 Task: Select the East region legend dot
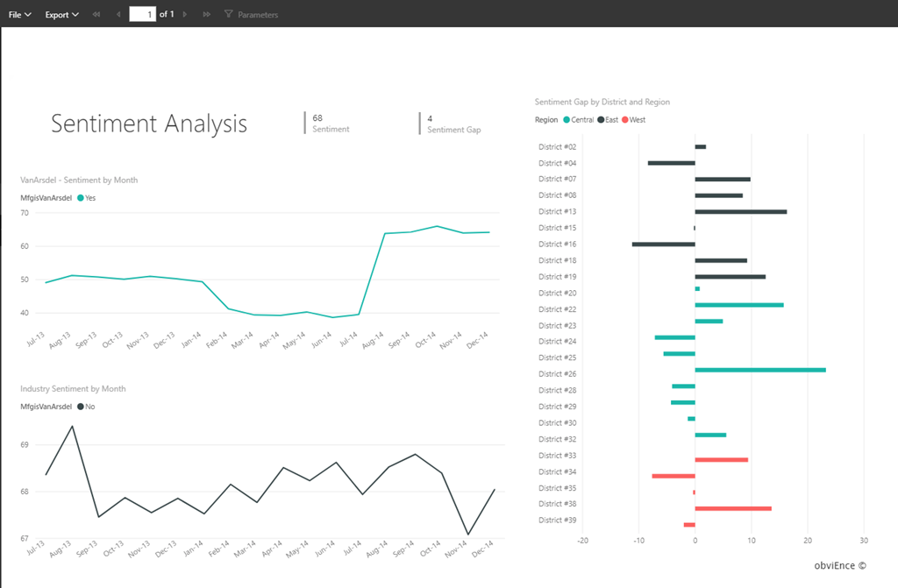point(601,120)
